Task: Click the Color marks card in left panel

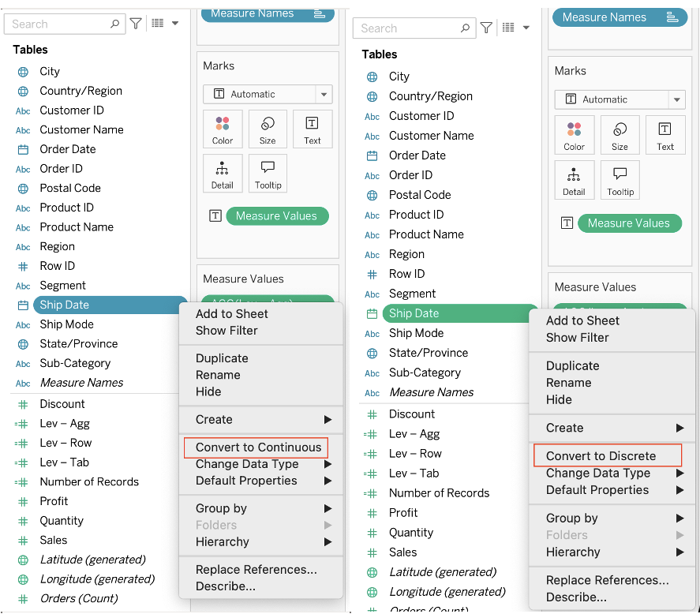Action: click(x=223, y=129)
